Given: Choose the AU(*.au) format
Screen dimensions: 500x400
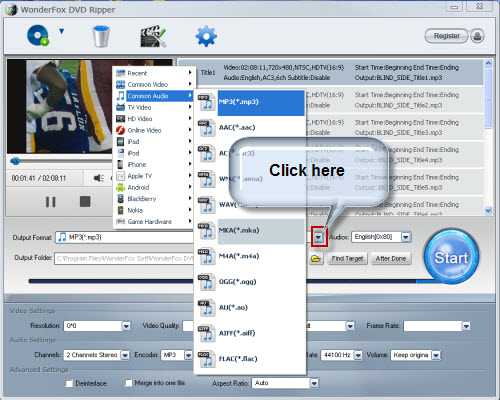Looking at the screenshot, I should pos(250,308).
